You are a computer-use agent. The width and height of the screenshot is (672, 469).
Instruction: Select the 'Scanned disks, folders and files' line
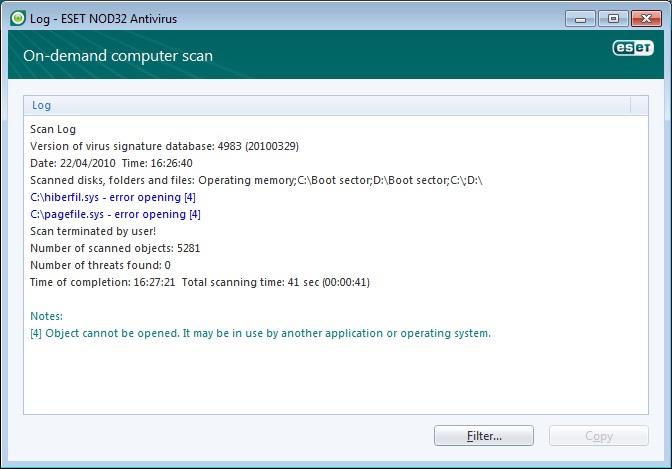point(256,180)
